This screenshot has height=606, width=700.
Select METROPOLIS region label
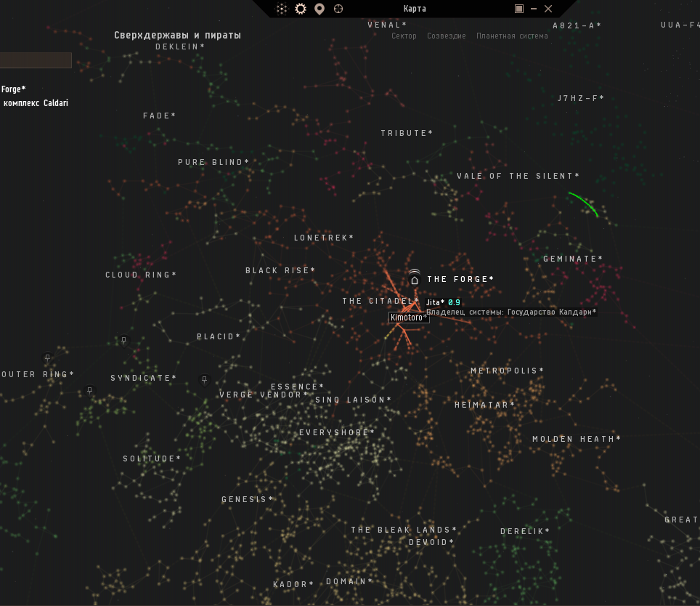(507, 371)
